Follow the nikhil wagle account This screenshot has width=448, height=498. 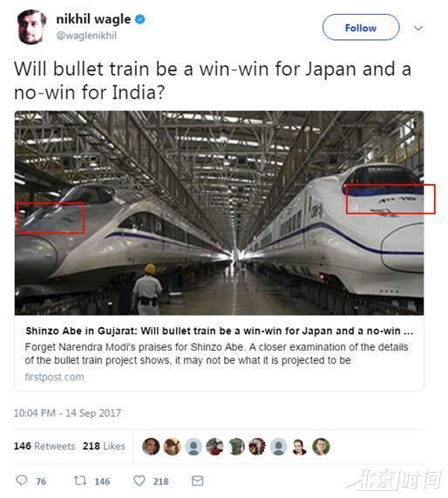(361, 28)
